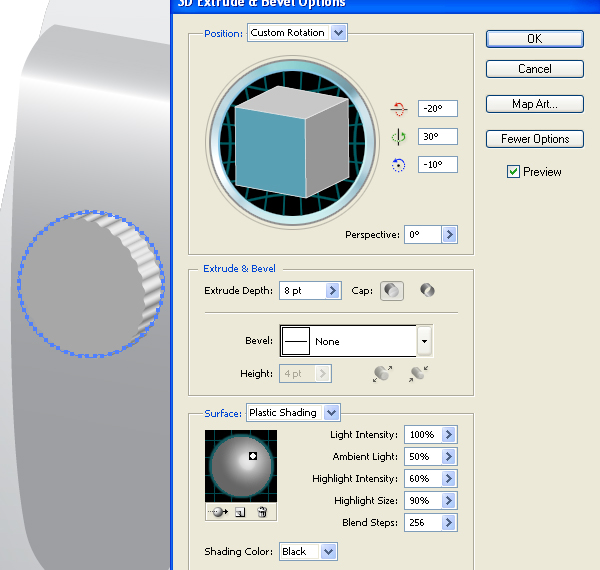
Task: Click the Z-axis rotation icon
Action: 398,165
